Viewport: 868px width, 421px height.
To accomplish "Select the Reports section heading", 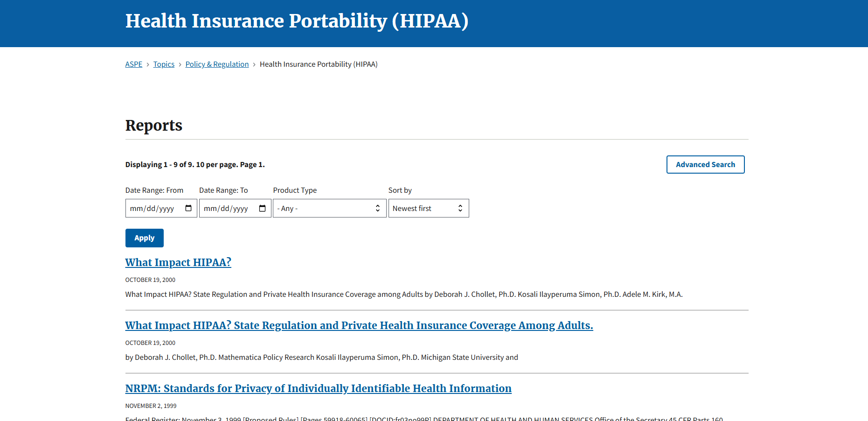I will click(153, 125).
